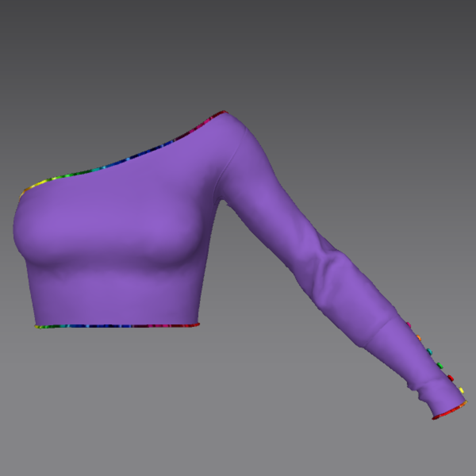
Task: Click the orange button on the sleeve cuff
Action: [418, 338]
